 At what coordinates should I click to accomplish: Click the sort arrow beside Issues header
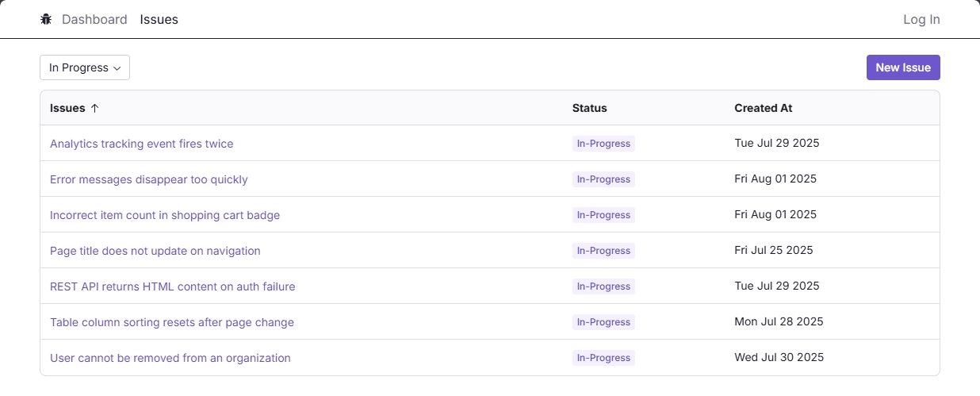point(95,108)
